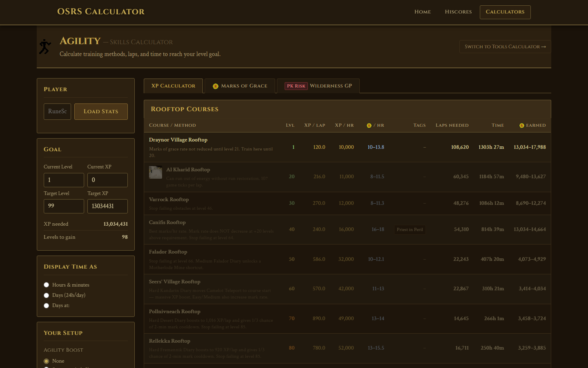This screenshot has width=588, height=368.
Task: Click the Load Stats button
Action: click(x=101, y=111)
